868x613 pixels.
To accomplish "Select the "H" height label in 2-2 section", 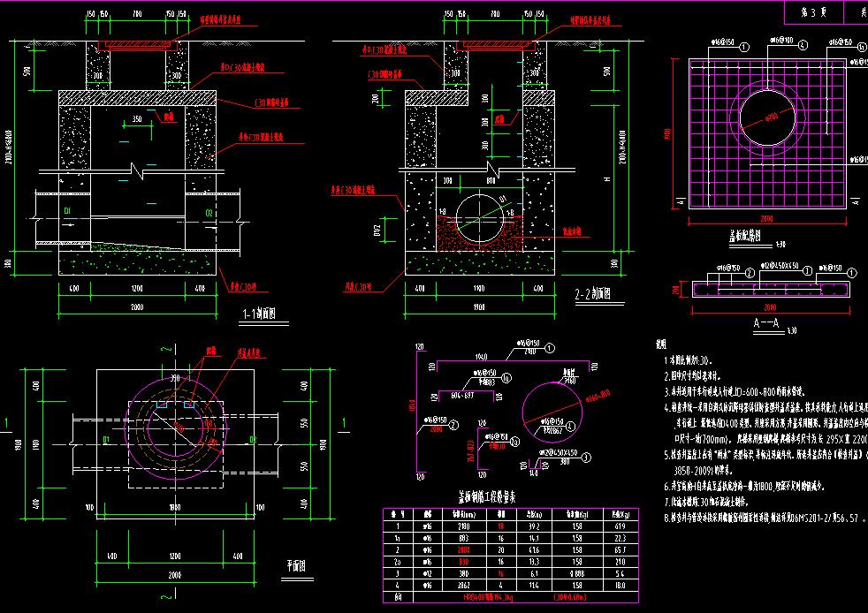I will tap(607, 179).
